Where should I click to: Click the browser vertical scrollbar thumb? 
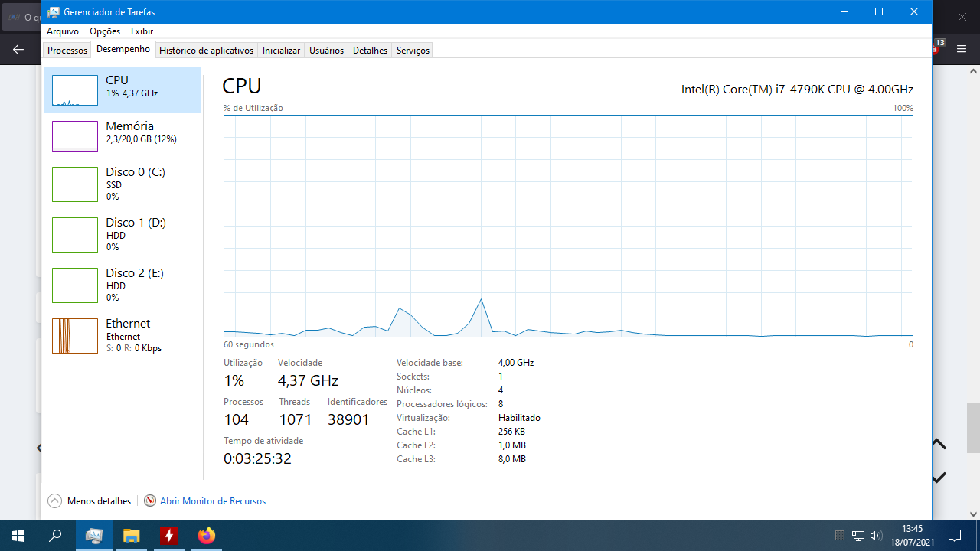[973, 428]
